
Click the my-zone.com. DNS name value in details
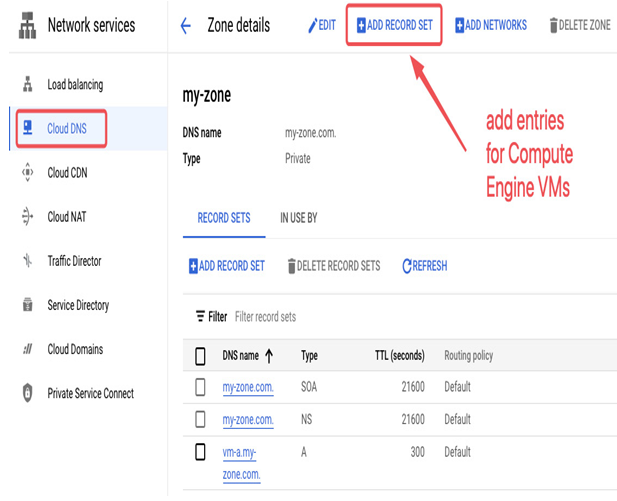310,133
